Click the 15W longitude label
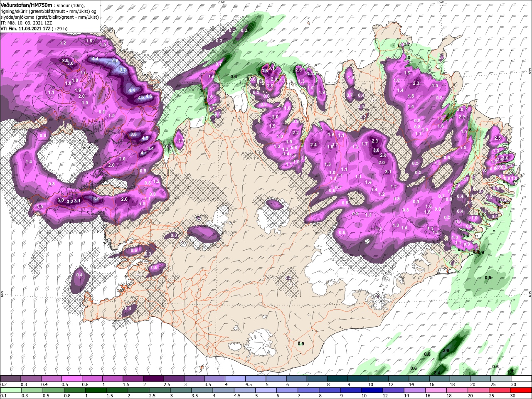This screenshot has width=532, height=399. click(440, 2)
